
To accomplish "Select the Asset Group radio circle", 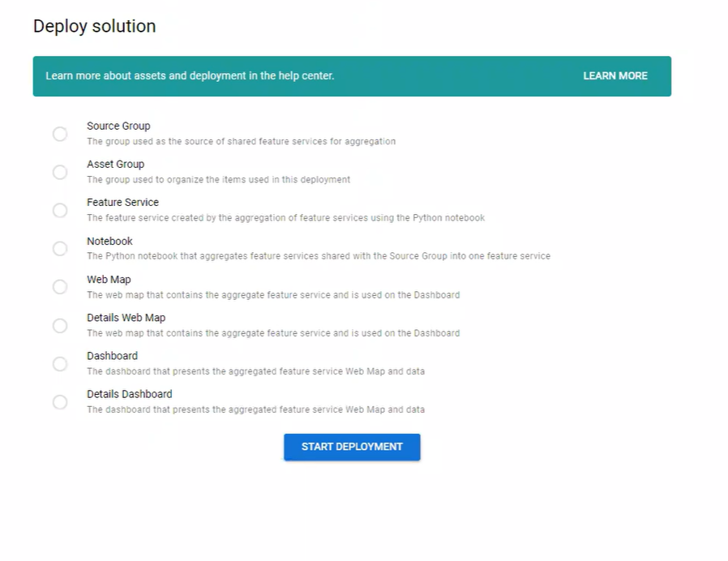I will pyautogui.click(x=60, y=172).
